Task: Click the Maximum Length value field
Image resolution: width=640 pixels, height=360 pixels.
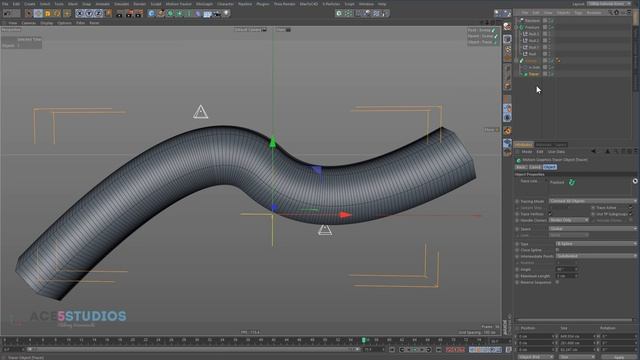Action: tap(567, 276)
